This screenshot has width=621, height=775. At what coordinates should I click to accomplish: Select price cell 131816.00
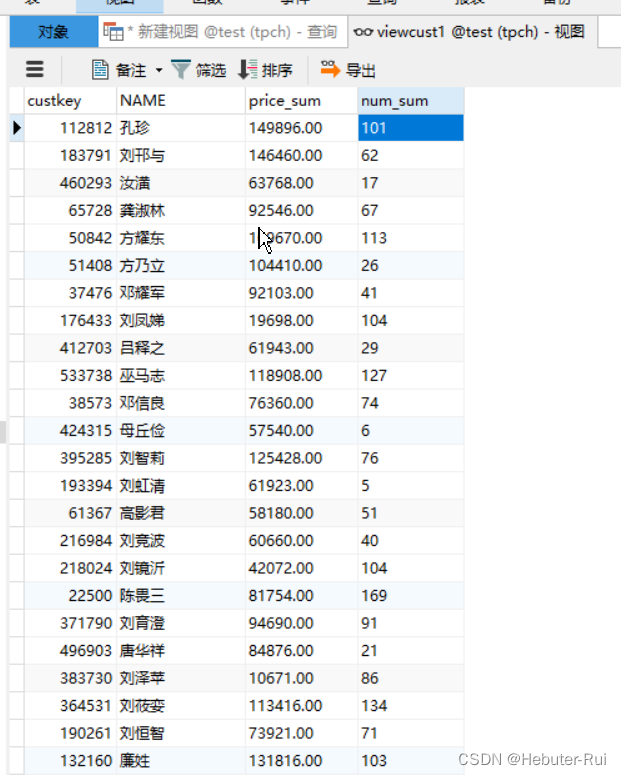(x=302, y=761)
